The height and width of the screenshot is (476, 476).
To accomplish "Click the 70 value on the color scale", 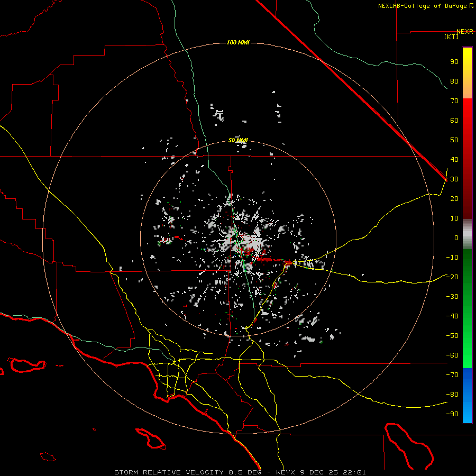I will click(x=454, y=101).
